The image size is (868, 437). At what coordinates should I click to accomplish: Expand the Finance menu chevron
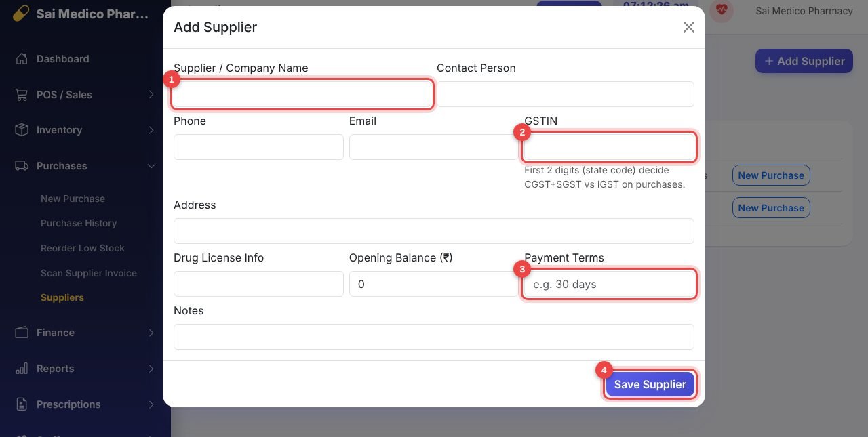click(x=151, y=333)
